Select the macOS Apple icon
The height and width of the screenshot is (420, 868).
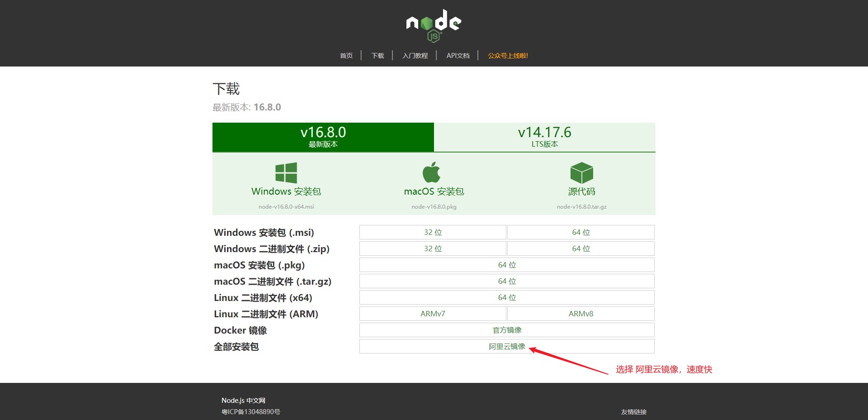[433, 172]
